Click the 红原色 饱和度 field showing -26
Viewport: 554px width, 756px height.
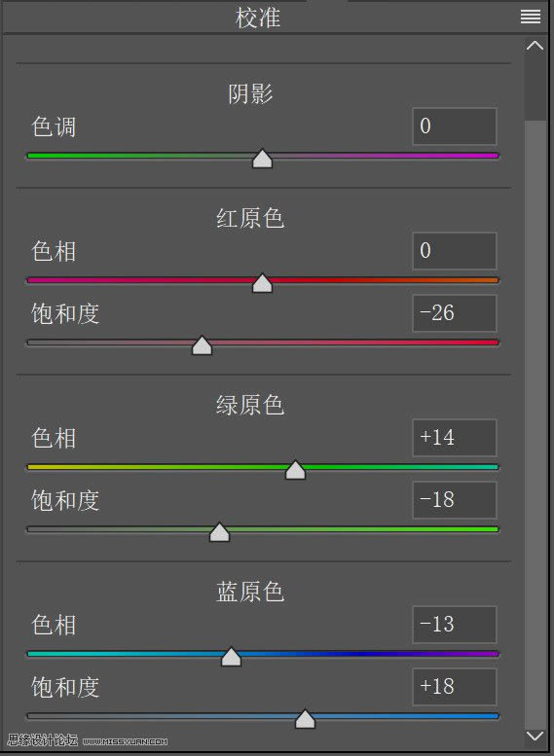coord(454,313)
